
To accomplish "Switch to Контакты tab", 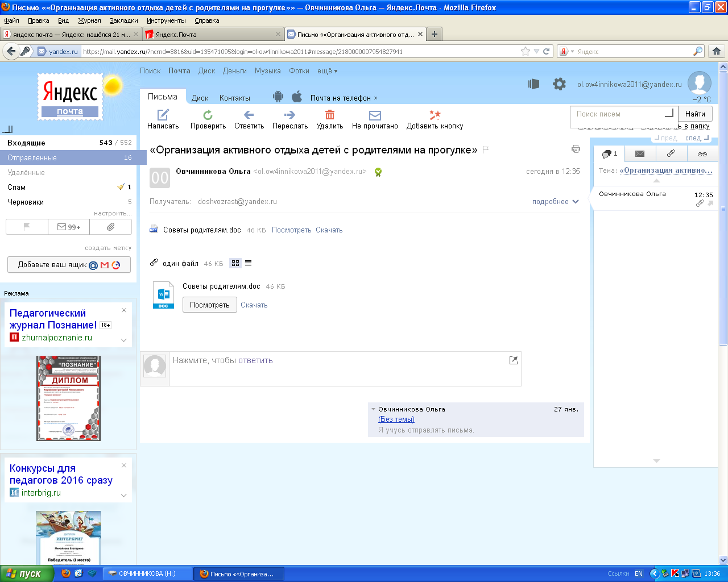I will (235, 98).
